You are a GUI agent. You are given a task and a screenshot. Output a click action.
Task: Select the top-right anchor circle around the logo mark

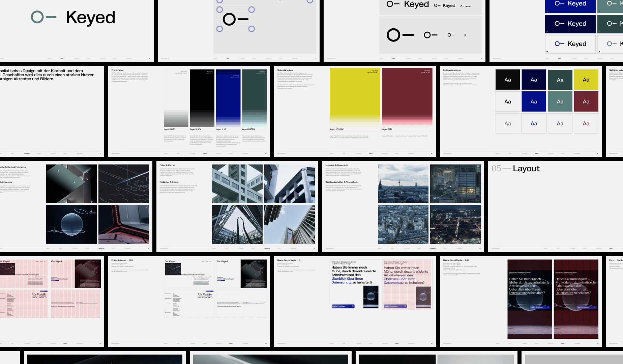tap(251, 10)
